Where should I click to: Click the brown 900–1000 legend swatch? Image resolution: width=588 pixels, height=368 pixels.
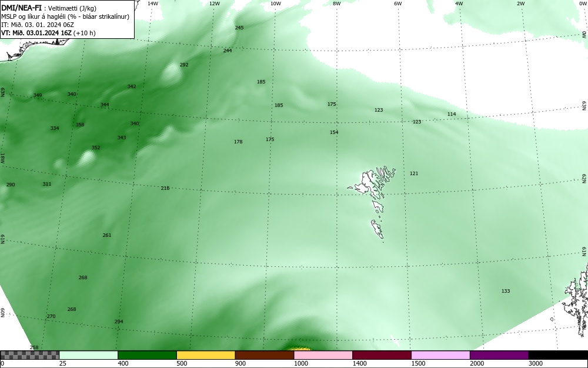point(265,355)
